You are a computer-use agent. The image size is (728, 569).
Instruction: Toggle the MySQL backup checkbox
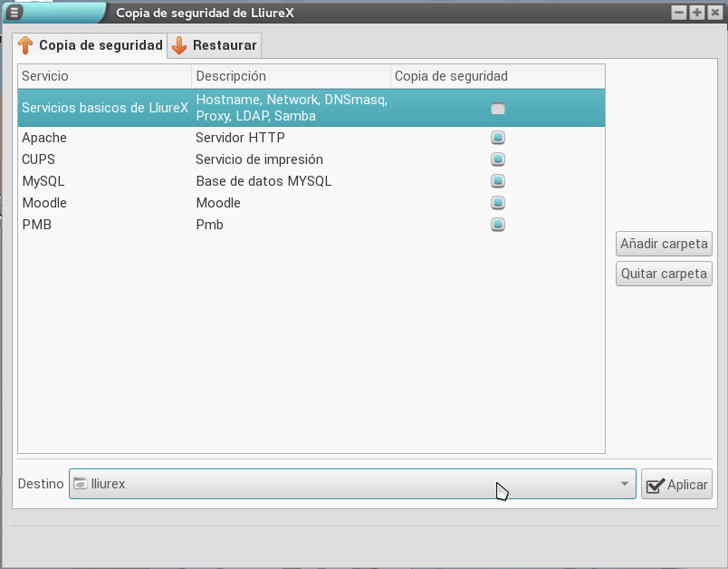coord(497,181)
